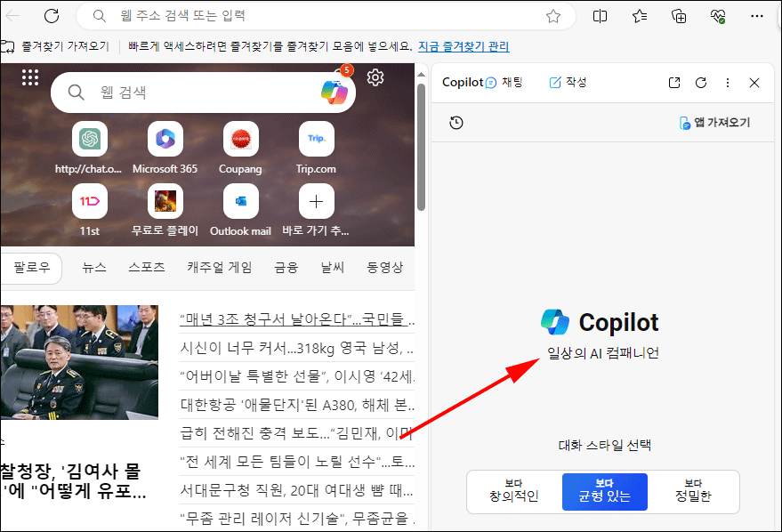Open headline 전 세계 모든 팀들이 노릴 선수
This screenshot has height=532, width=782.
point(297,462)
